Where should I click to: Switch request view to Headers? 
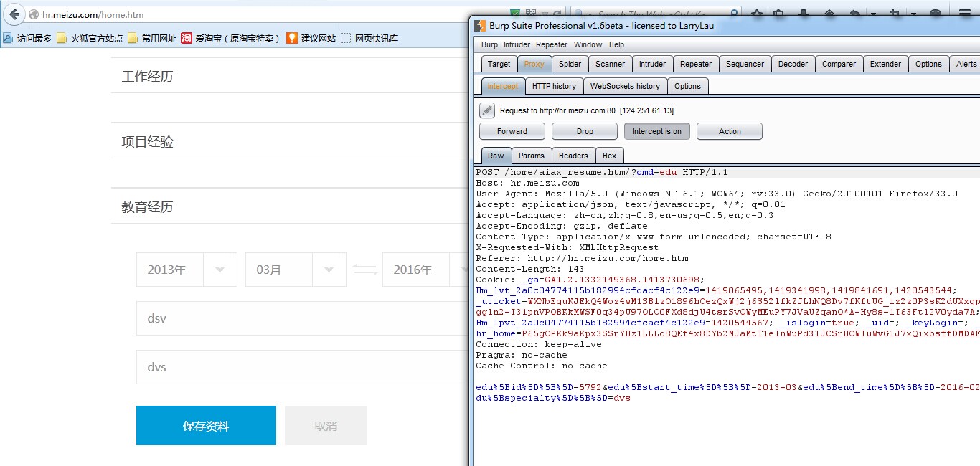click(573, 156)
